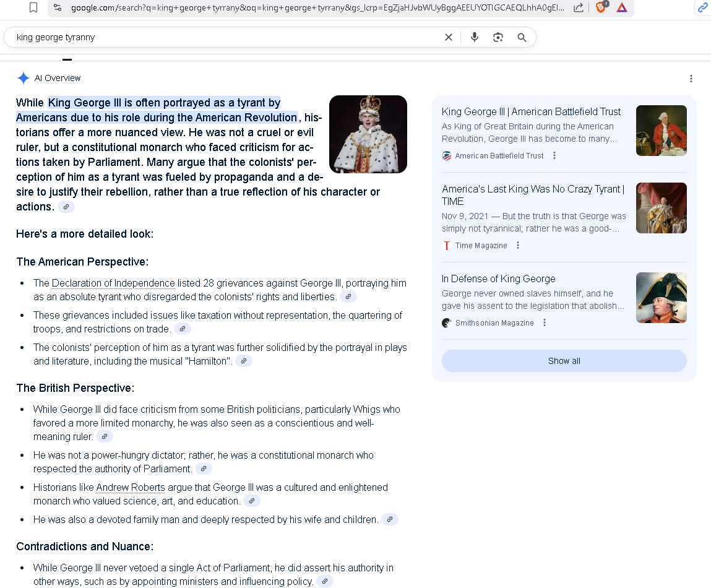Clear the search box with X icon
This screenshot has height=588, width=711.
(x=449, y=37)
